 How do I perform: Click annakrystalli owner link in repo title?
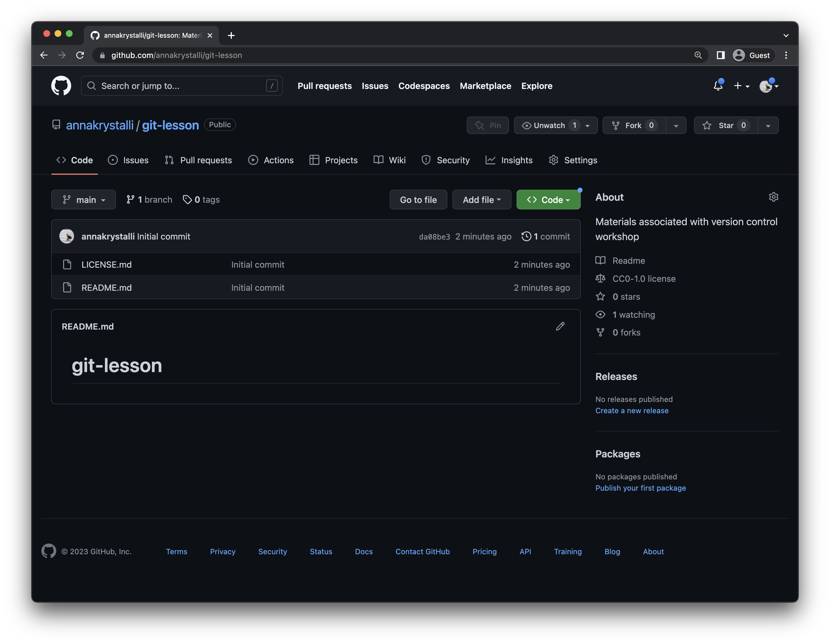point(100,125)
